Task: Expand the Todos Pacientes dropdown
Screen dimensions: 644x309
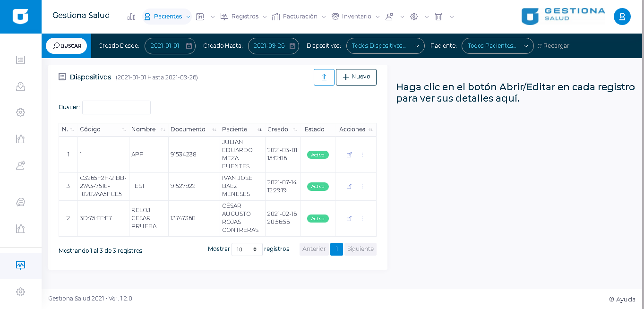Action: click(497, 46)
